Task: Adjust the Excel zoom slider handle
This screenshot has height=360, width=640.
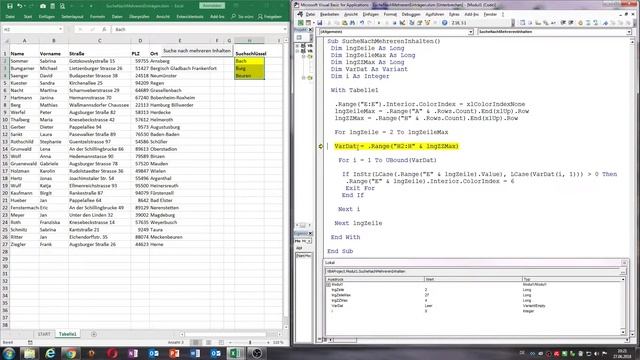Action: (250, 342)
